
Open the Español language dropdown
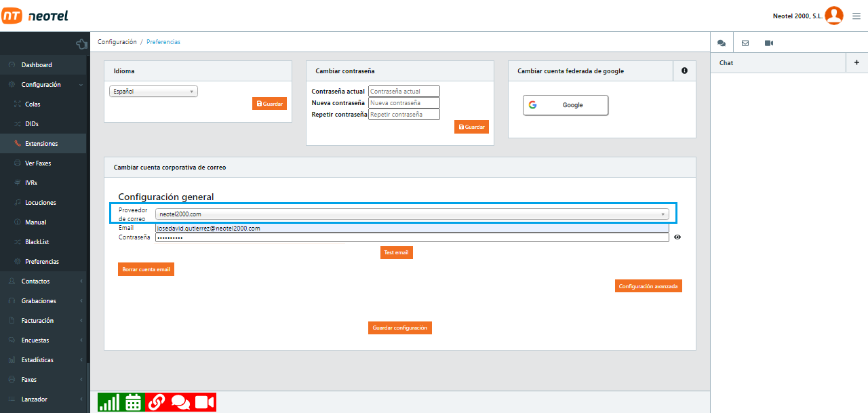pyautogui.click(x=153, y=91)
